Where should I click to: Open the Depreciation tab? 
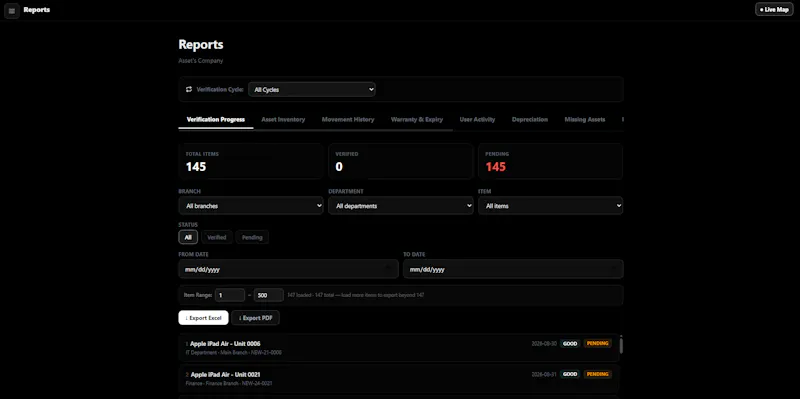pyautogui.click(x=530, y=119)
